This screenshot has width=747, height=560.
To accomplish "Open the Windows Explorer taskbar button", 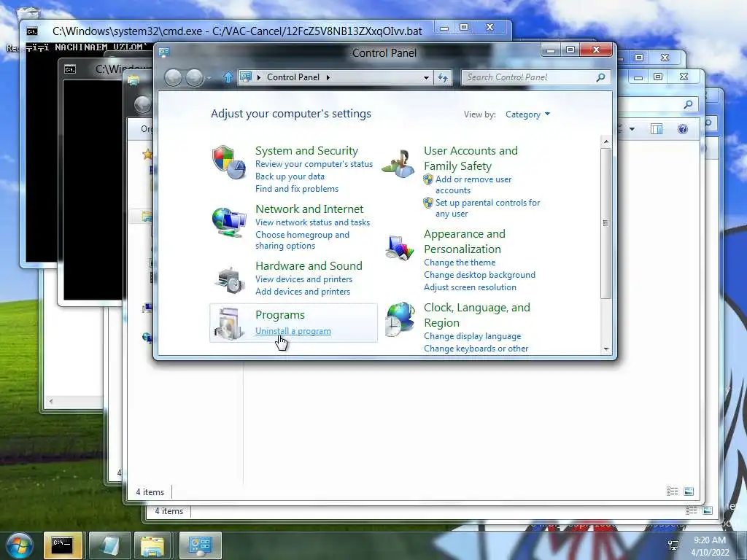I will (x=152, y=545).
